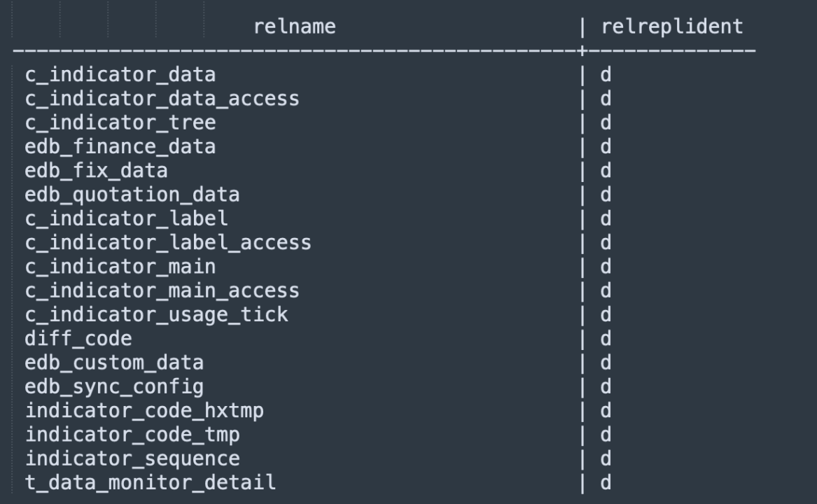Select the c_indicator_label table name
Screen dimensions: 817x504
(x=127, y=219)
